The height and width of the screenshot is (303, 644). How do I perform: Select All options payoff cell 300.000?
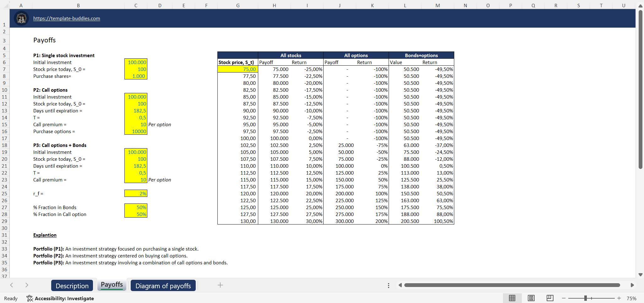[x=340, y=221]
